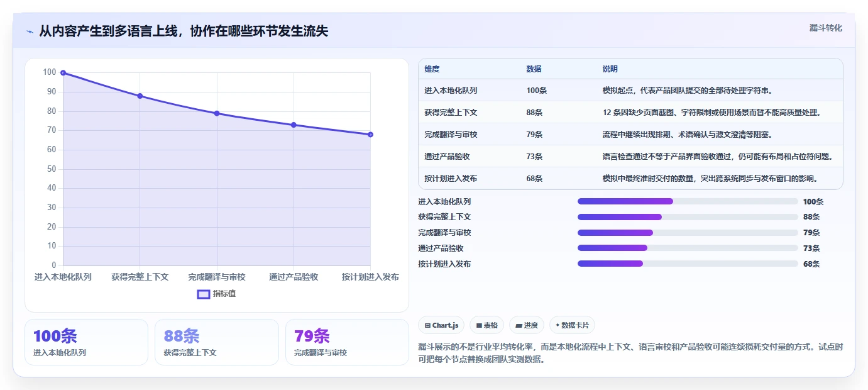Open the 88条 获得完整上下文 data card

coord(216,342)
